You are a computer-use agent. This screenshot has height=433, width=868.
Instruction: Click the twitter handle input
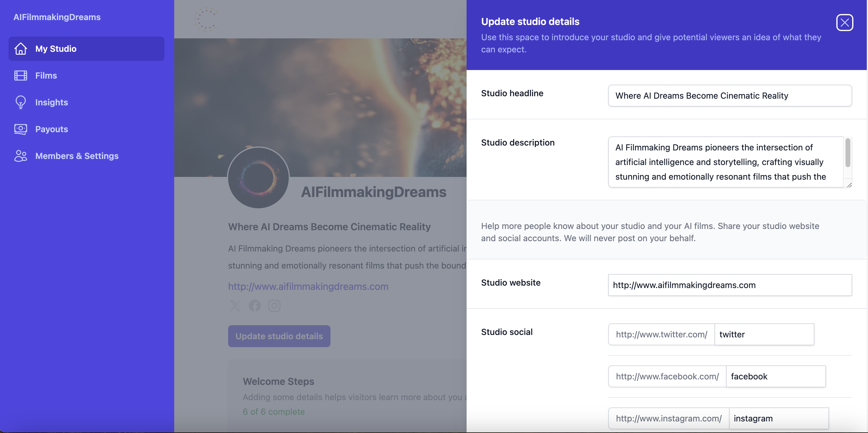click(x=764, y=334)
